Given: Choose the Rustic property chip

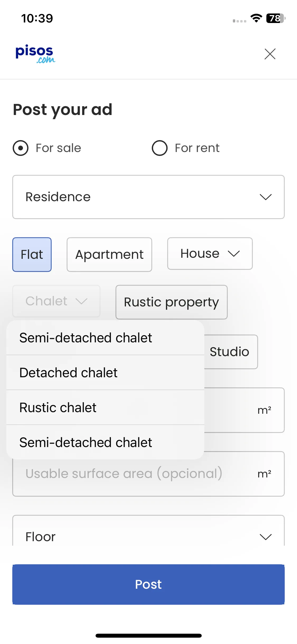Looking at the screenshot, I should [172, 302].
